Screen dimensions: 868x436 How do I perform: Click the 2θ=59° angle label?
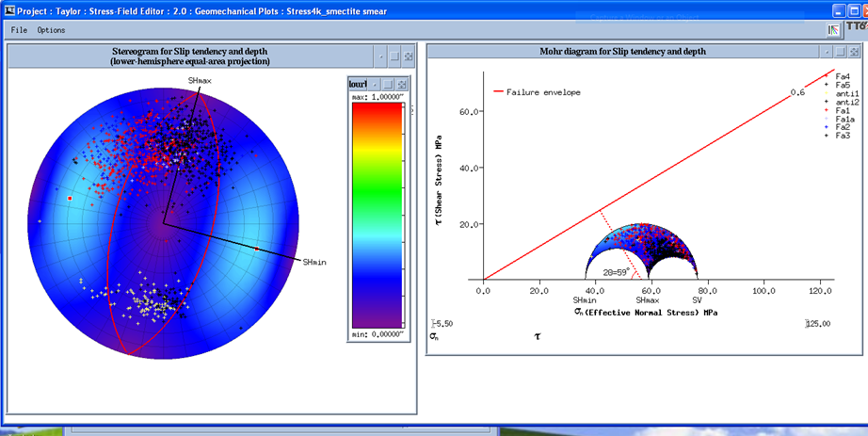(617, 272)
